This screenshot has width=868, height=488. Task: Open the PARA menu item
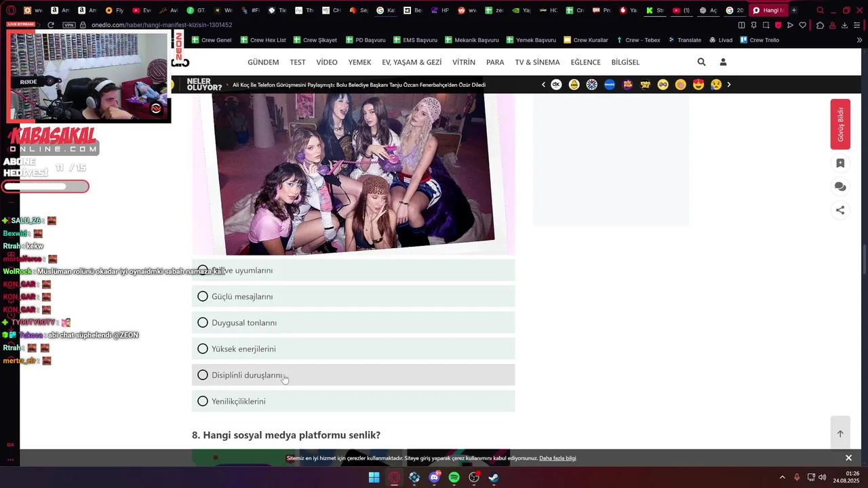click(495, 62)
